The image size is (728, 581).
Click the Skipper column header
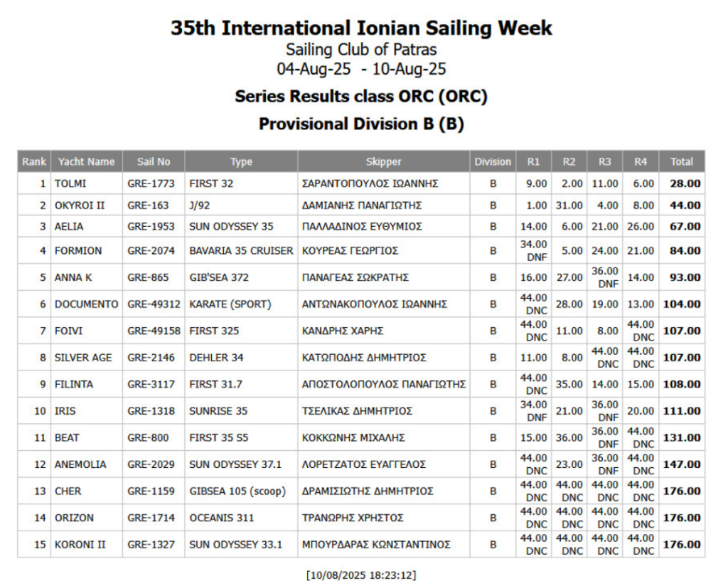[383, 161]
